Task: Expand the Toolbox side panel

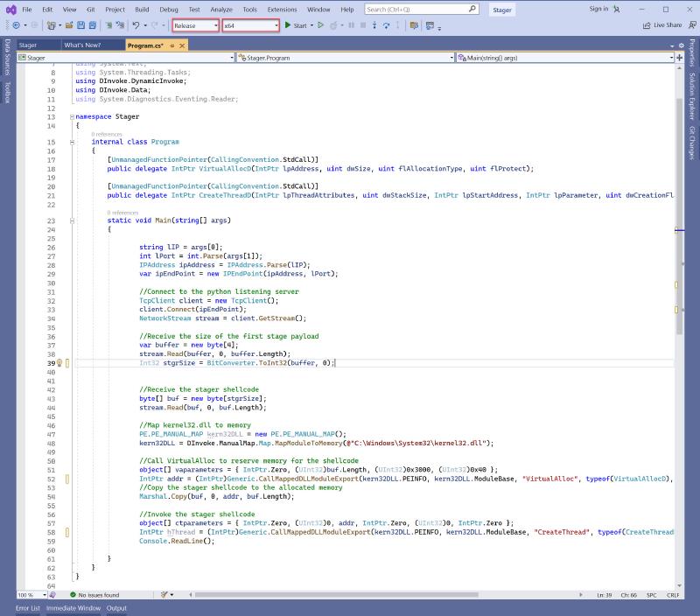Action: pyautogui.click(x=7, y=92)
